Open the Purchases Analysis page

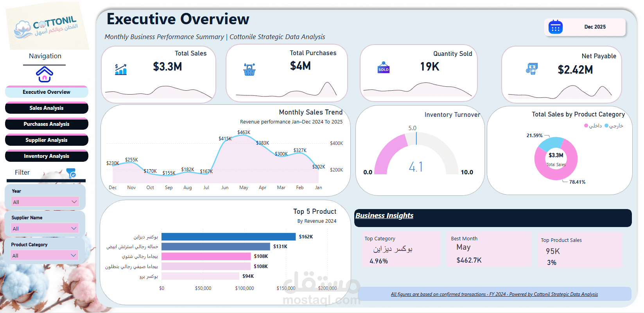click(47, 124)
